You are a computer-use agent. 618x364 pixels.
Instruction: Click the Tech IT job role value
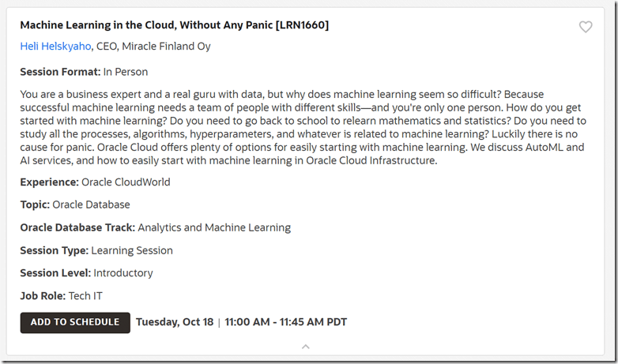pyautogui.click(x=85, y=296)
